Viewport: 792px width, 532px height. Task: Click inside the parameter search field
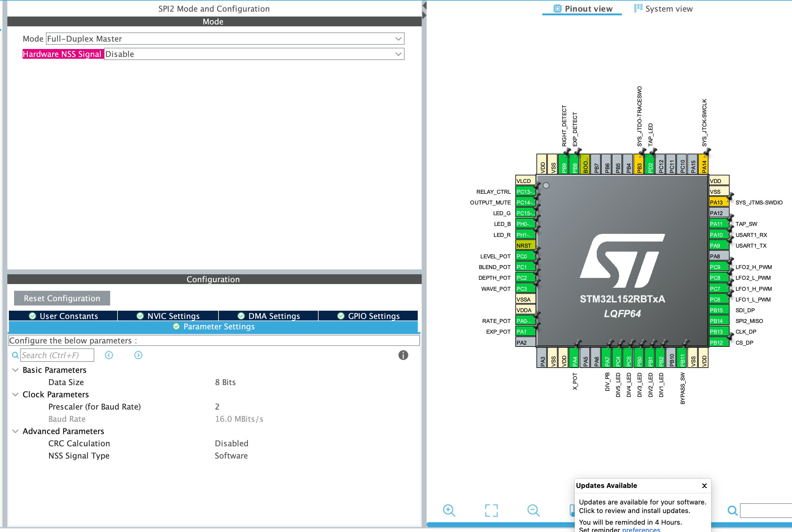coord(57,355)
